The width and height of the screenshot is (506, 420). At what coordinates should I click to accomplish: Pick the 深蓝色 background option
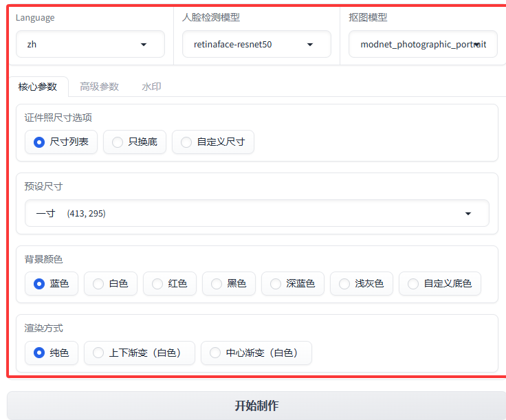(293, 283)
